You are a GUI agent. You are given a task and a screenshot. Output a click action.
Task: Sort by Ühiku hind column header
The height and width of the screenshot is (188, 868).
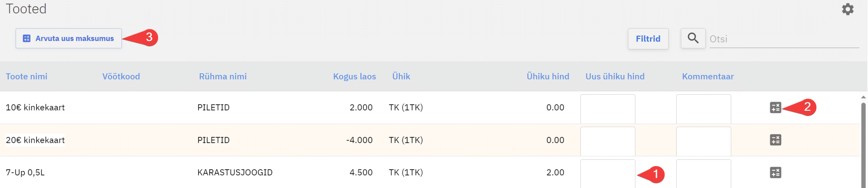click(548, 76)
